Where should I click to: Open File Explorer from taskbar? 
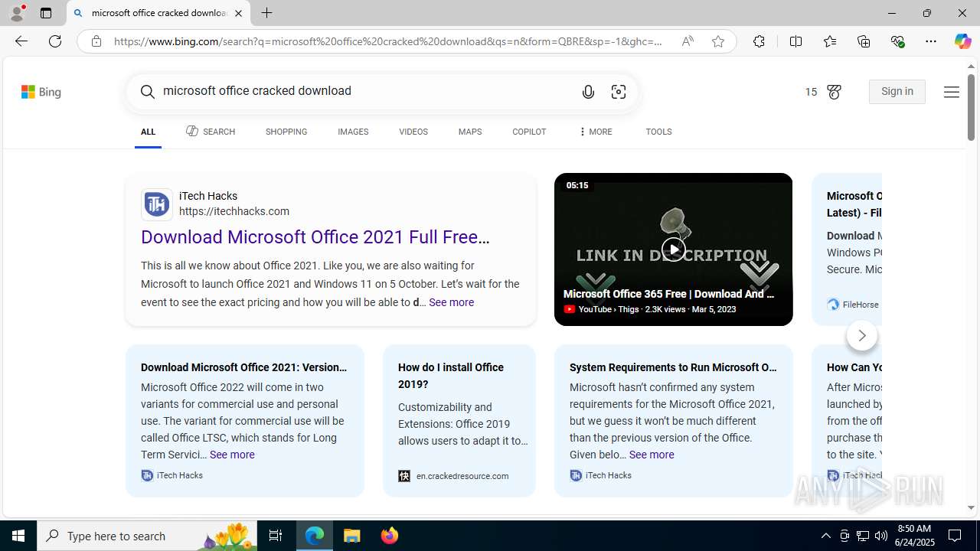[351, 536]
